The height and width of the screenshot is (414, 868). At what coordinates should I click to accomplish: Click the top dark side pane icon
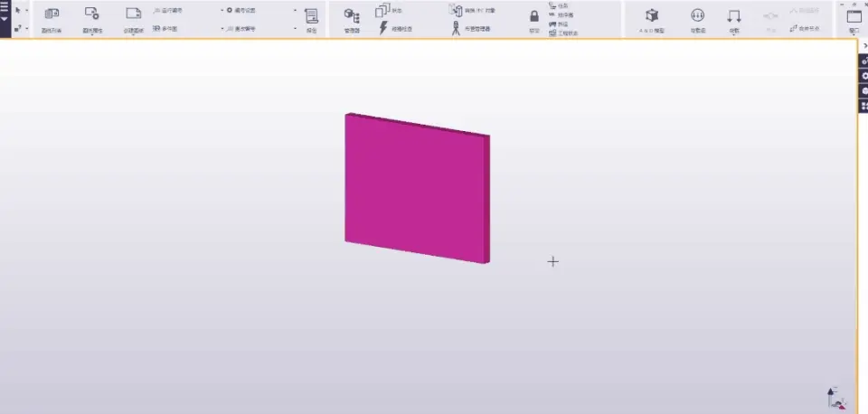point(864,61)
